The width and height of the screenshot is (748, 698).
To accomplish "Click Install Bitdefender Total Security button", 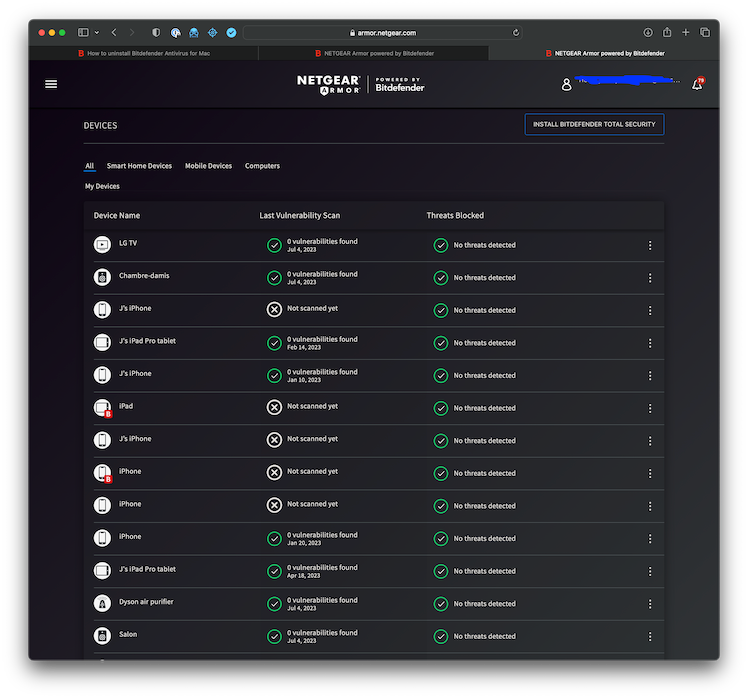I will point(594,124).
